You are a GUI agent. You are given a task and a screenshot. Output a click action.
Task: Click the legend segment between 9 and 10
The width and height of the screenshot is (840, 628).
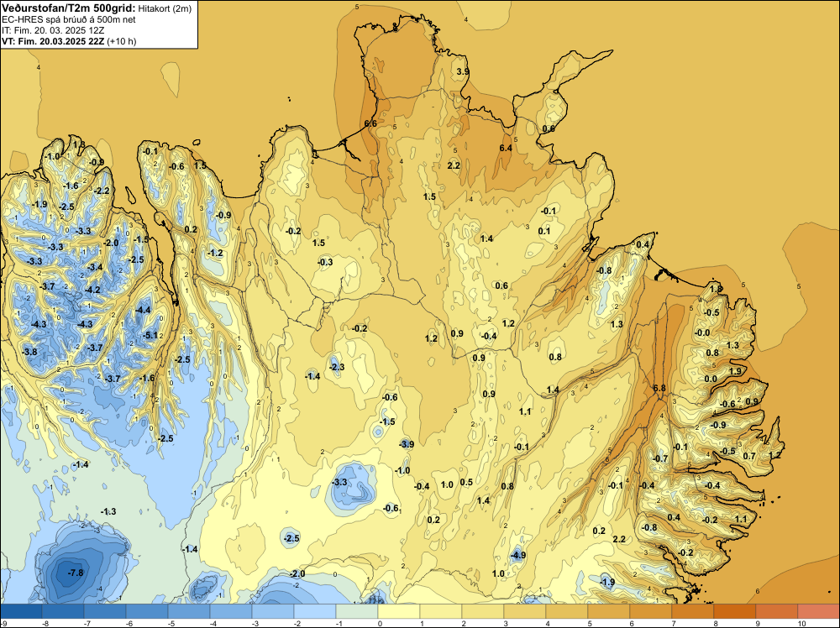click(x=777, y=611)
